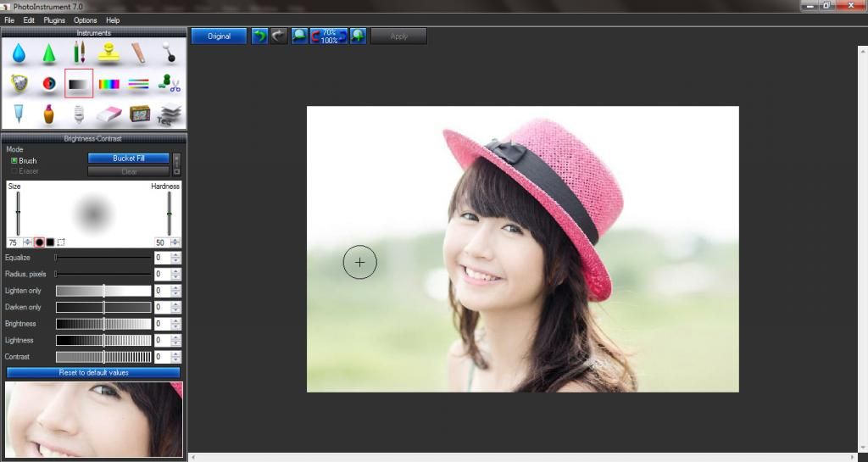Increase the Equalize value with the up arrow

[x=175, y=254]
